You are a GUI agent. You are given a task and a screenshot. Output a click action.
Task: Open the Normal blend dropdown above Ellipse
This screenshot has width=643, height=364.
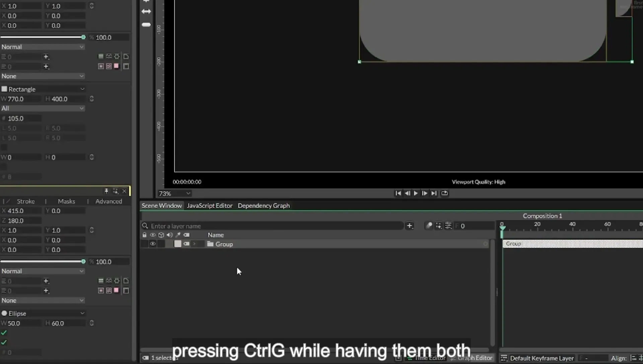[x=43, y=271]
